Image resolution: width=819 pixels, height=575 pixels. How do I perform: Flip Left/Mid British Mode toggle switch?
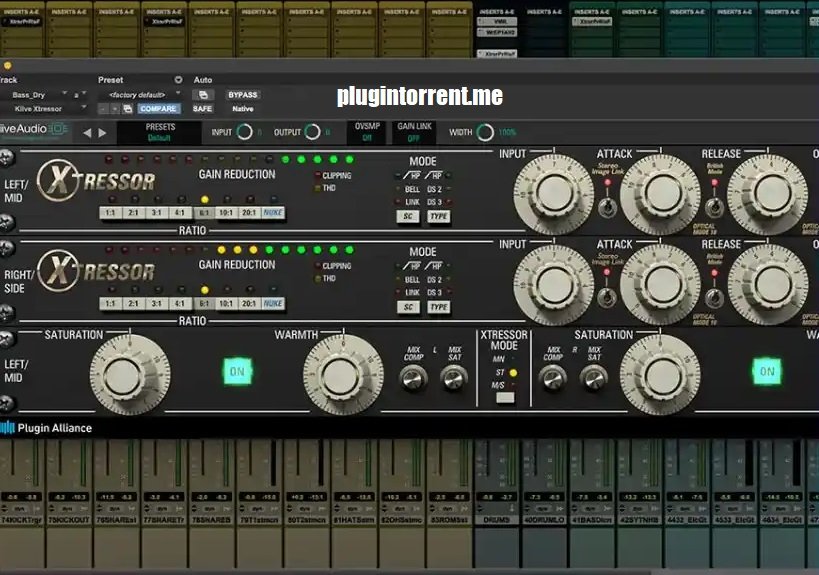coord(714,207)
